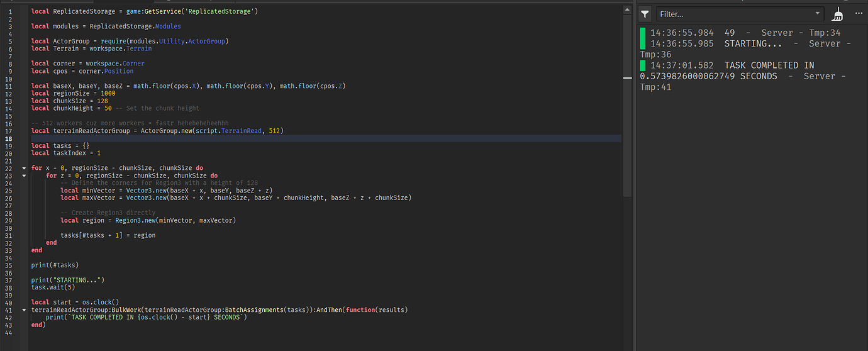Open the Filter dropdown arrow in Output
This screenshot has height=351, width=868.
click(817, 14)
